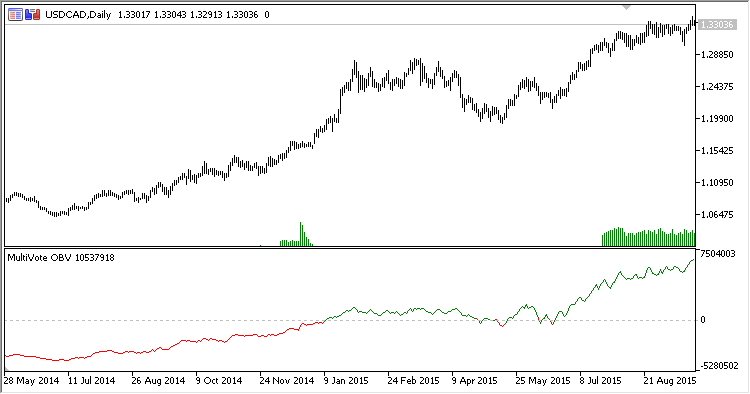Click price scale value 1.15425
Viewport: 750px width, 394px height.
tap(717, 151)
